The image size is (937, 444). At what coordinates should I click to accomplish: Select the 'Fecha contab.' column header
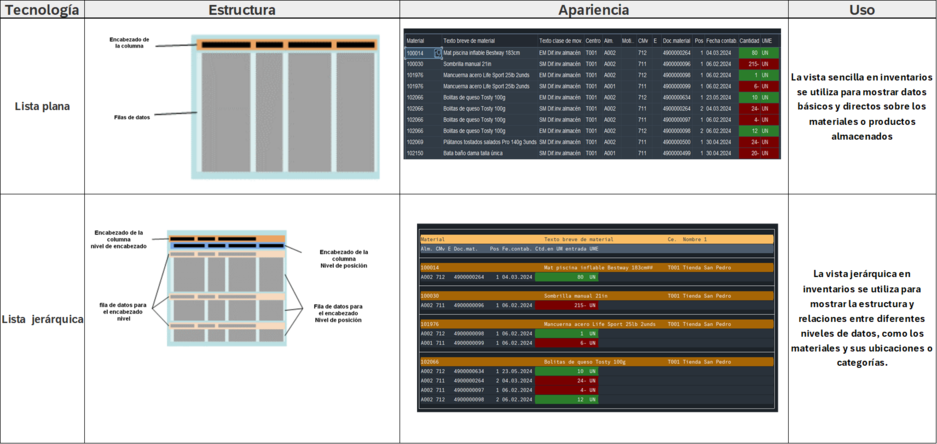[x=720, y=40]
